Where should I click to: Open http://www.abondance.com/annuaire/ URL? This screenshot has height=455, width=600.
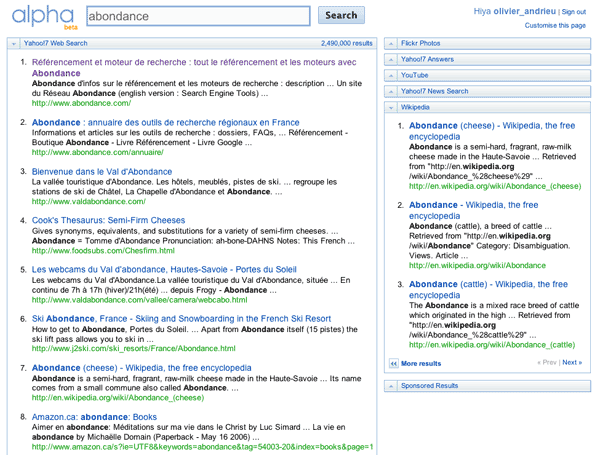pos(98,152)
